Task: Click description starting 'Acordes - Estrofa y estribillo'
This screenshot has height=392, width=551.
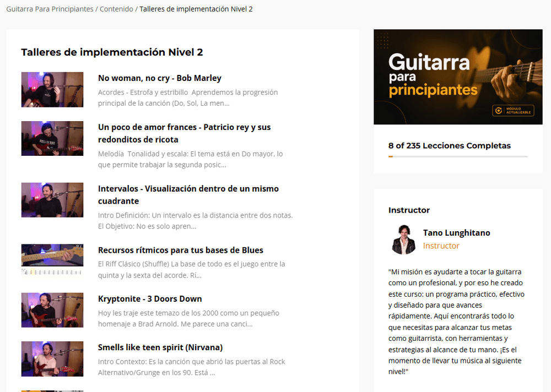Action: tap(188, 98)
